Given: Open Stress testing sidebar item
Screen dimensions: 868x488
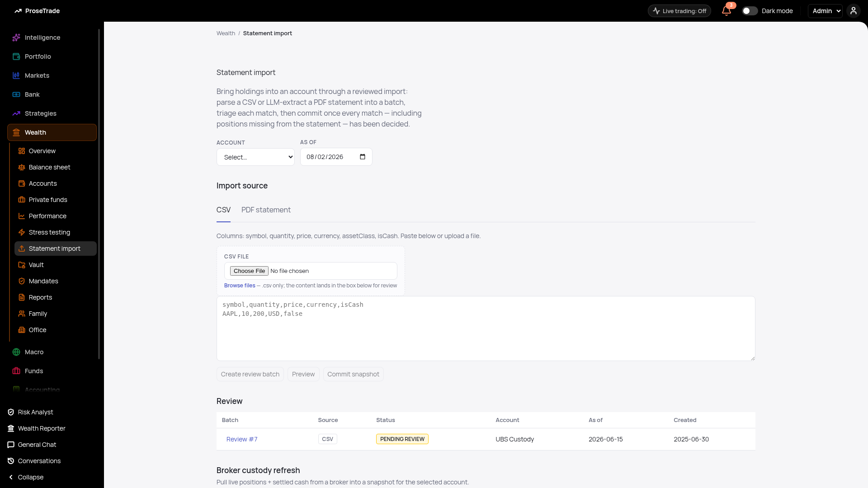Looking at the screenshot, I should 56,232.
